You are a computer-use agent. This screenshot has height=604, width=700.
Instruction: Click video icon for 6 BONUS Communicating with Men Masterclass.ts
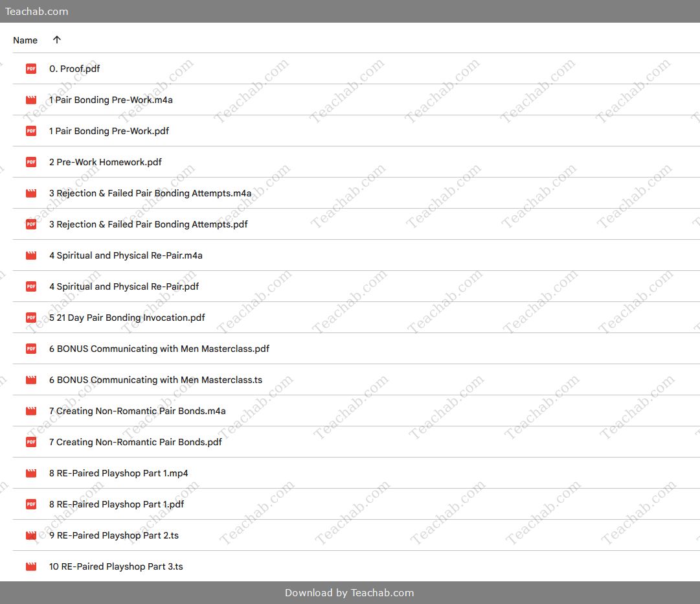(x=31, y=380)
